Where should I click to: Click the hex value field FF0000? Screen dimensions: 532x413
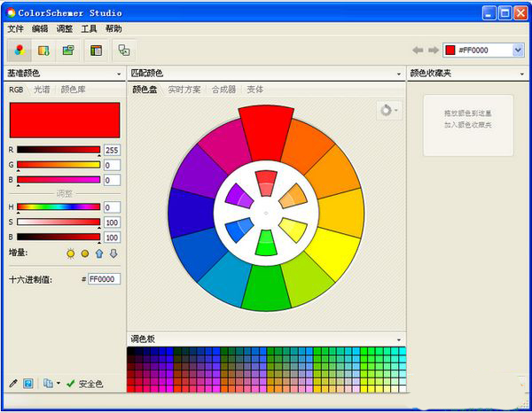pos(104,279)
